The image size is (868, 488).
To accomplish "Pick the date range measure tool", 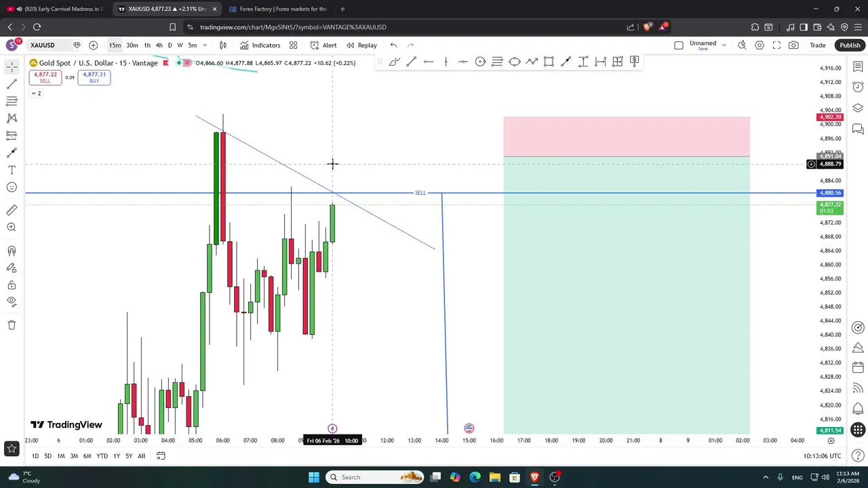I will pyautogui.click(x=600, y=62).
